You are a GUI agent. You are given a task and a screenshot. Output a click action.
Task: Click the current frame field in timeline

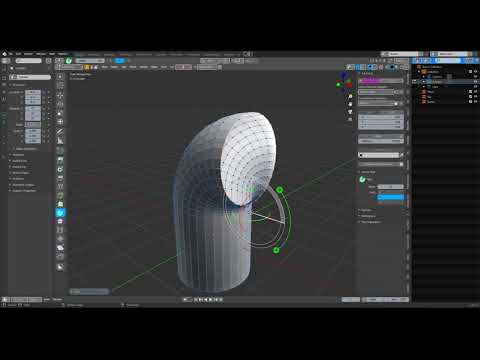click(x=351, y=299)
